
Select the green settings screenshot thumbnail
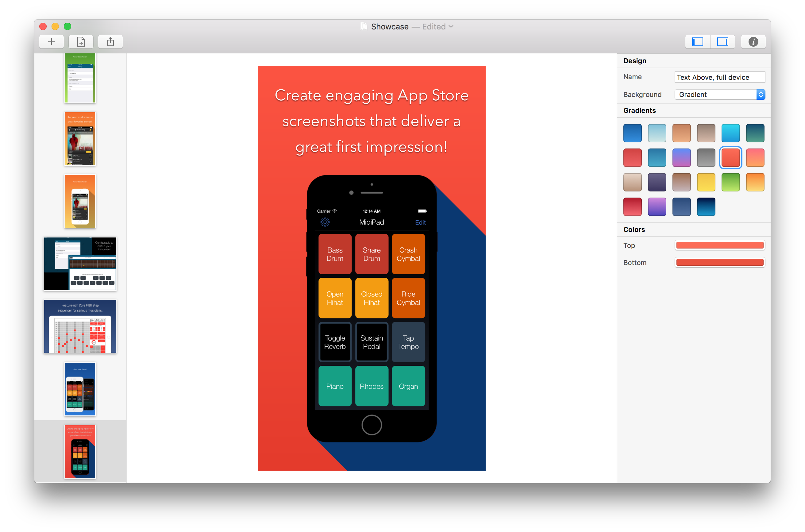pos(79,78)
